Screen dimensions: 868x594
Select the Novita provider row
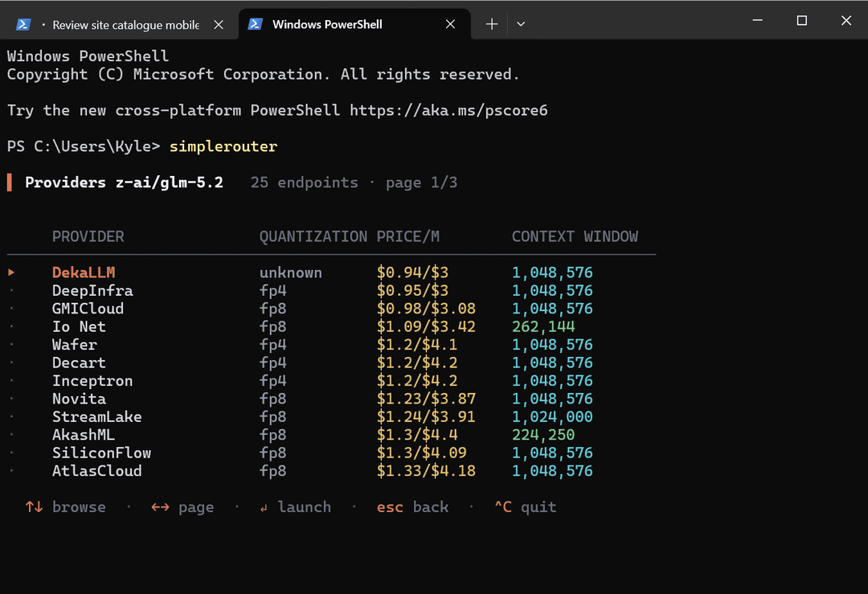(x=331, y=399)
